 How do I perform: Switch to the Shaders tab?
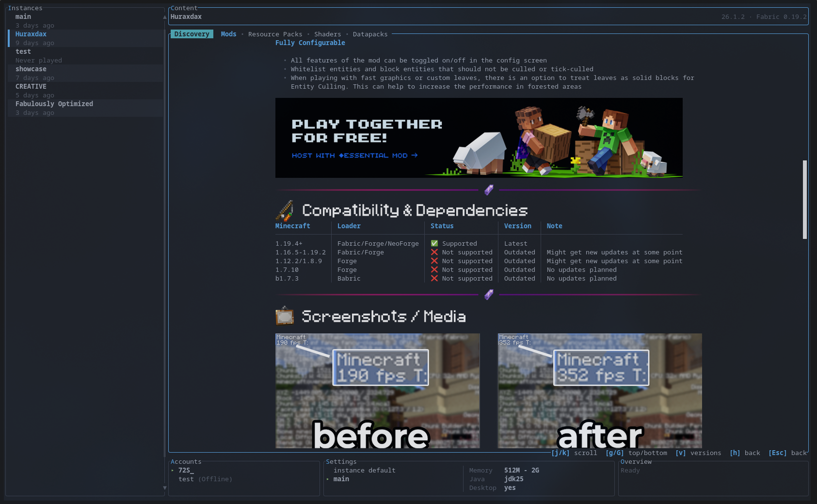coord(328,34)
